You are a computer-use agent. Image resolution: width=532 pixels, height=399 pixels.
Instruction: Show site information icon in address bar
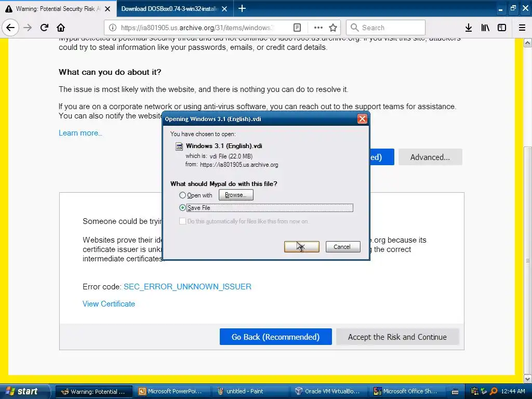click(x=113, y=28)
